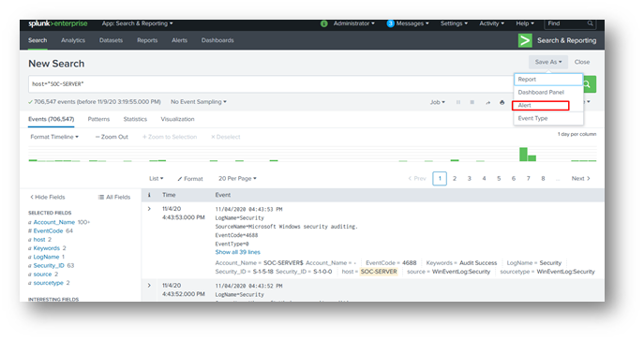Viewport: 644px width, 341px height.
Task: Click the green Search & Reporting app icon
Action: pyautogui.click(x=525, y=40)
